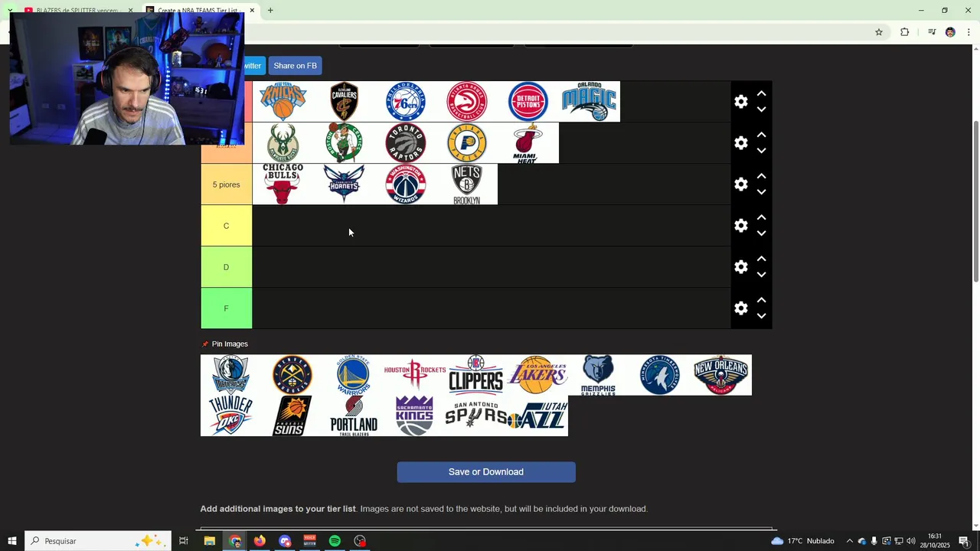The image size is (980, 551).
Task: Click the 5 piores tier label
Action: point(226,184)
